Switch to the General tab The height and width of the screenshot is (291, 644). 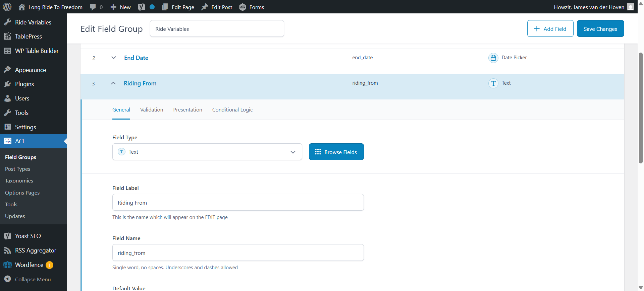click(x=121, y=110)
